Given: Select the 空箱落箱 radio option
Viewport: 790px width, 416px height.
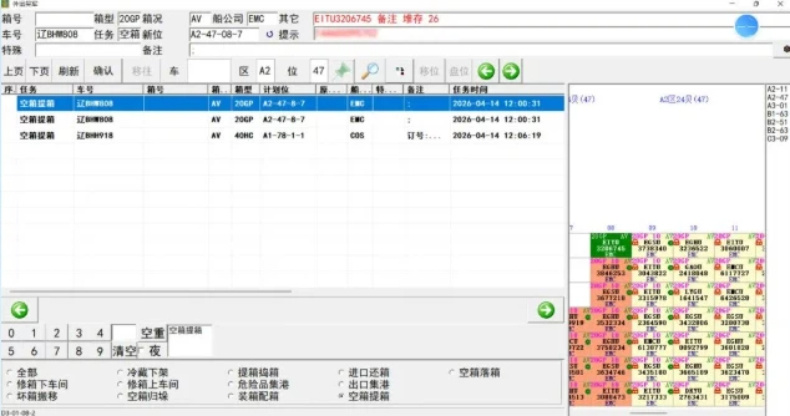Looking at the screenshot, I should [x=475, y=372].
